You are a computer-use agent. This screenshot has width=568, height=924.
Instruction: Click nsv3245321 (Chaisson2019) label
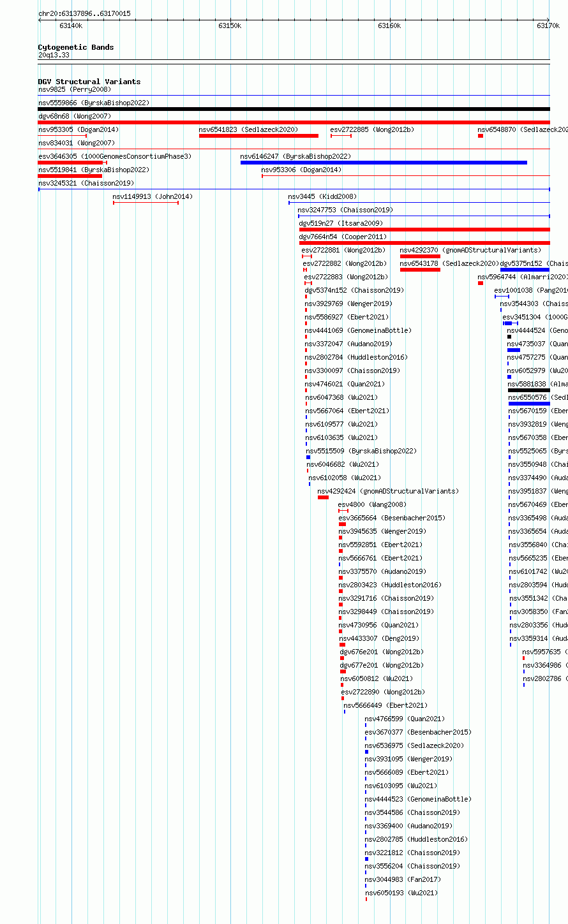[x=86, y=183]
